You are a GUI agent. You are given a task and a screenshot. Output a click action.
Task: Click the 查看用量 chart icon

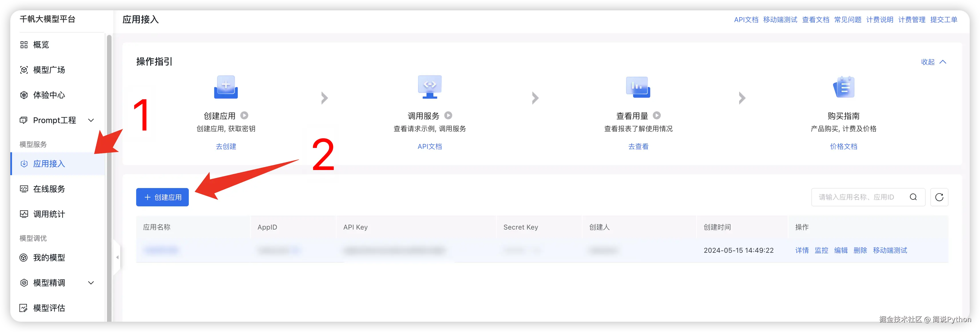pyautogui.click(x=638, y=87)
